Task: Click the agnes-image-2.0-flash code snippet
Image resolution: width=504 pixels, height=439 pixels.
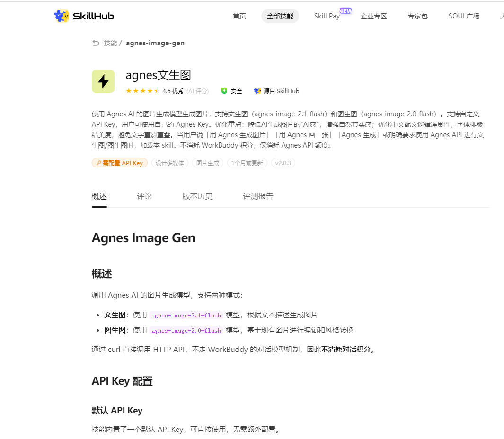Action: (186, 330)
